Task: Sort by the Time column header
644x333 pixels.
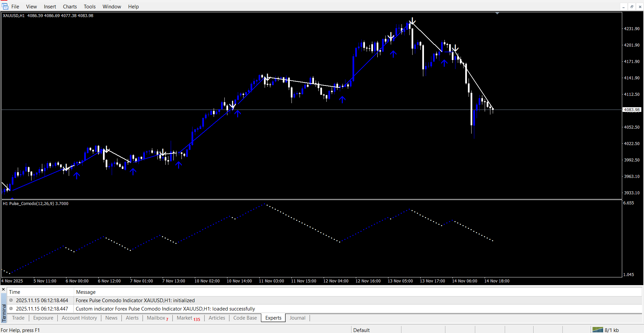Action: [x=15, y=292]
